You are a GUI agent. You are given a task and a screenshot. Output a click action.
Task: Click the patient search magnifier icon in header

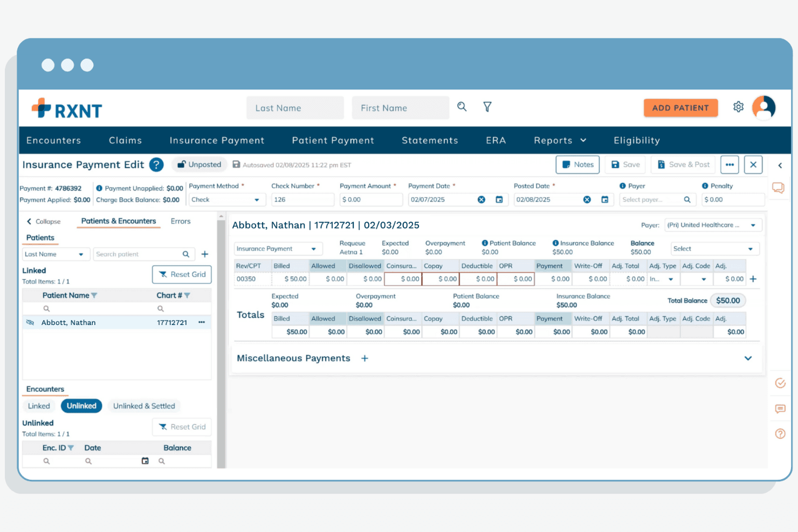coord(462,107)
